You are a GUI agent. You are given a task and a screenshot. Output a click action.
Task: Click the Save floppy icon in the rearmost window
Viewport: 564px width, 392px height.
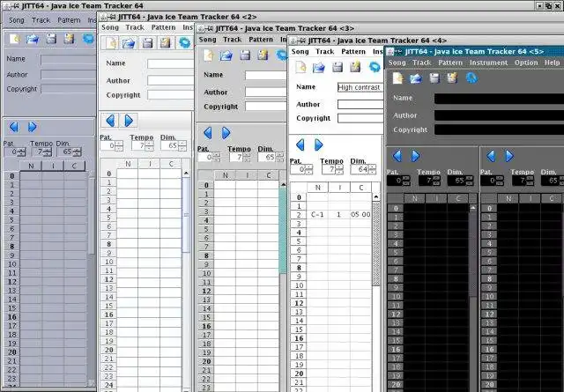[x=51, y=39]
